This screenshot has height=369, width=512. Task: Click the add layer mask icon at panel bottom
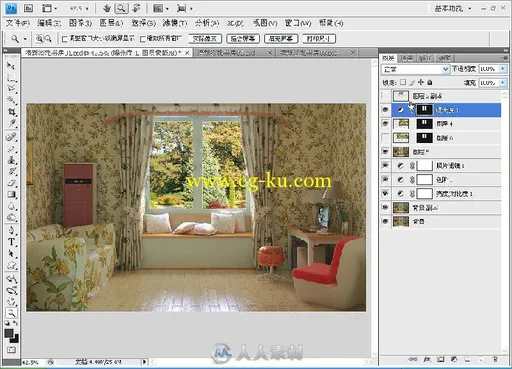tap(441, 359)
